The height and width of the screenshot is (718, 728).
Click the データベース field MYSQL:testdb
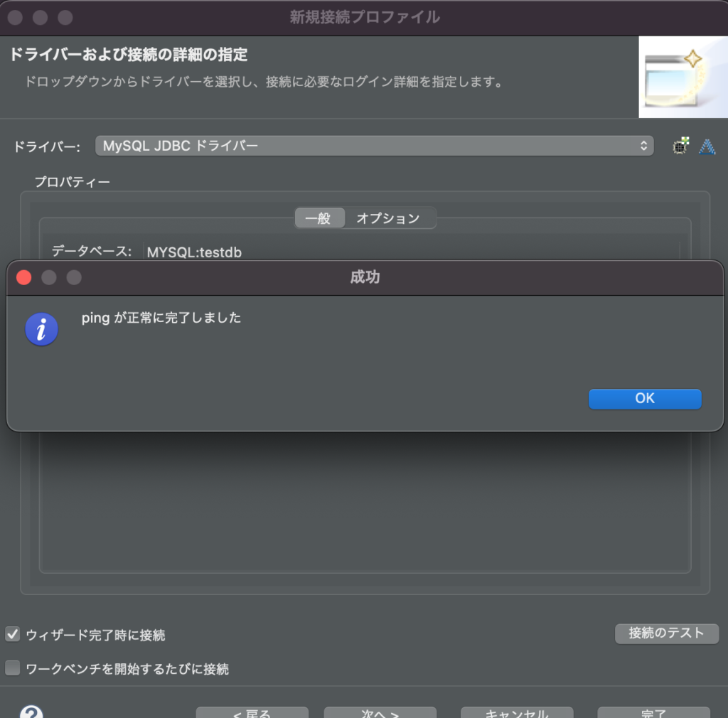click(x=411, y=252)
